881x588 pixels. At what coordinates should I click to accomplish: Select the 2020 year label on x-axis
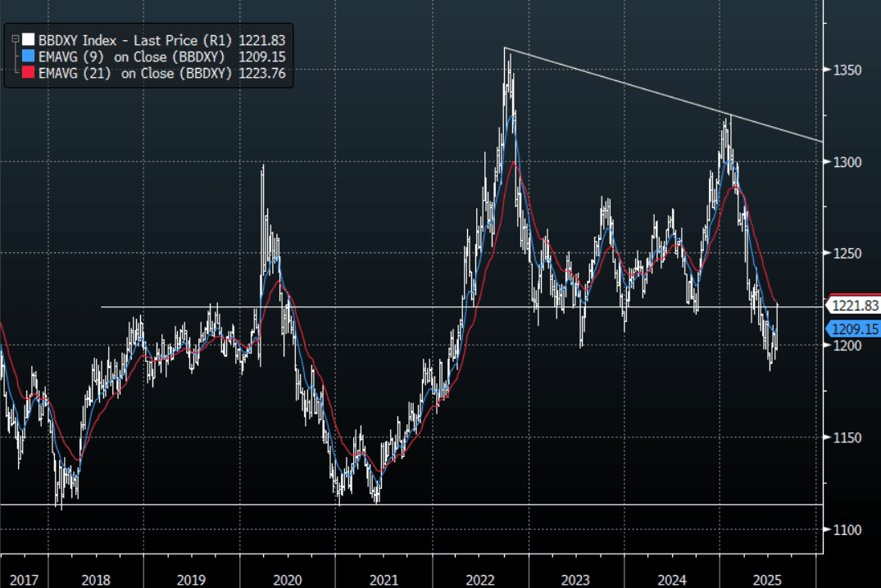point(287,579)
